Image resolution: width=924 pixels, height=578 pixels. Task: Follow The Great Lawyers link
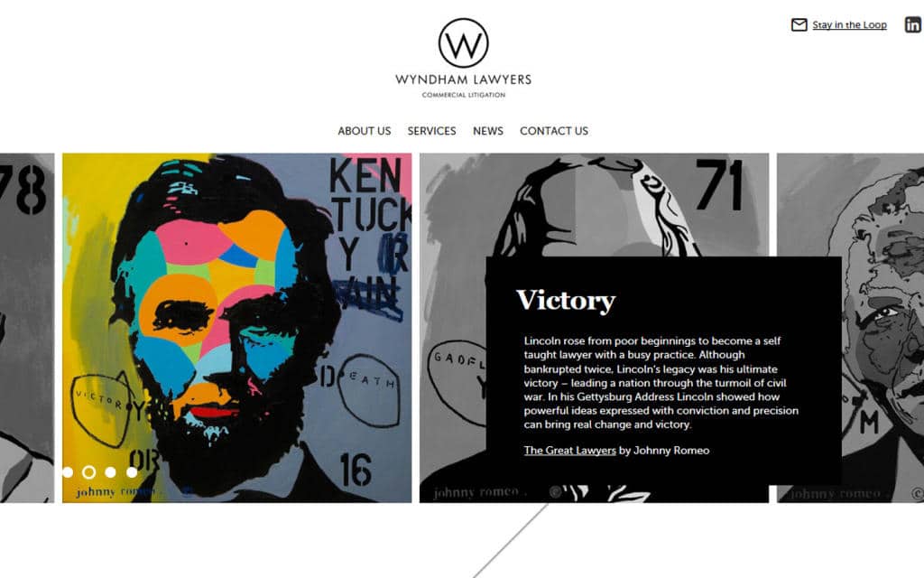[x=570, y=451]
